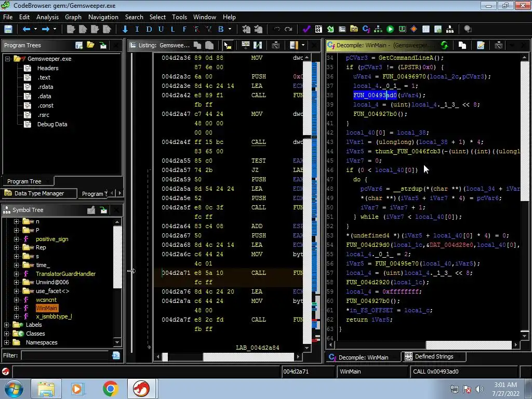Open the Listing panel options dropdown arrow
Image resolution: width=532 pixels, height=399 pixels.
click(303, 45)
